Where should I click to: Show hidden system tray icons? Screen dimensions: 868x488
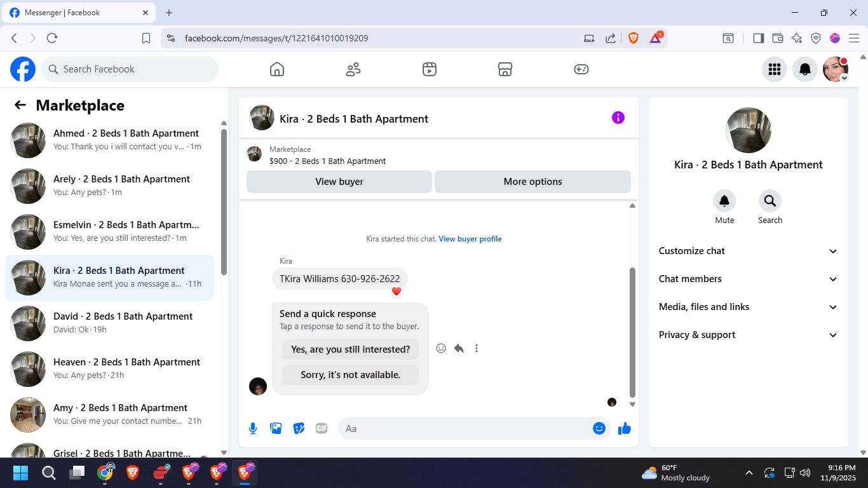pos(749,473)
